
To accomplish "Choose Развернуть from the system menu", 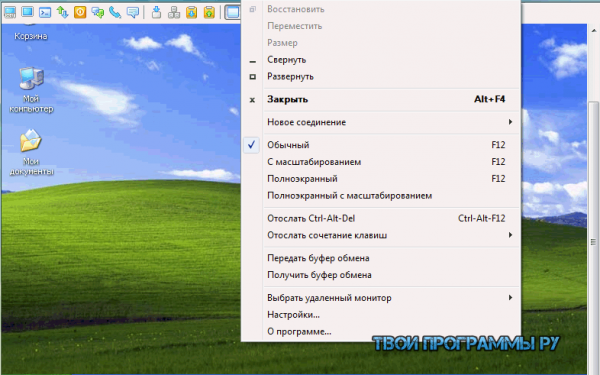I will [381, 77].
